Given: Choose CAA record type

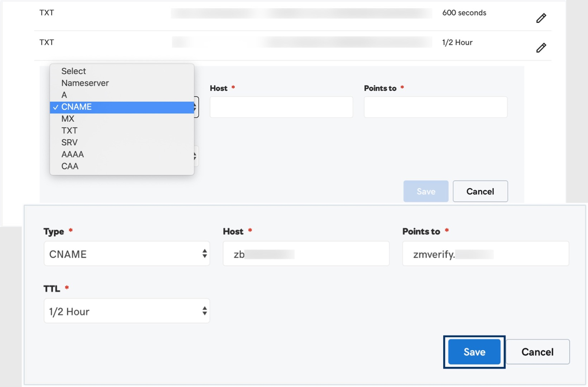Looking at the screenshot, I should pyautogui.click(x=122, y=166).
